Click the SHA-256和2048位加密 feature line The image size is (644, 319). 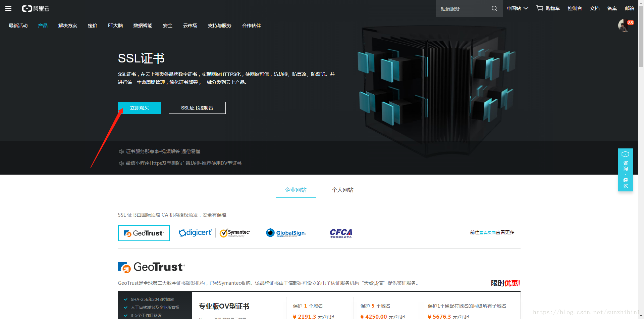pos(152,300)
